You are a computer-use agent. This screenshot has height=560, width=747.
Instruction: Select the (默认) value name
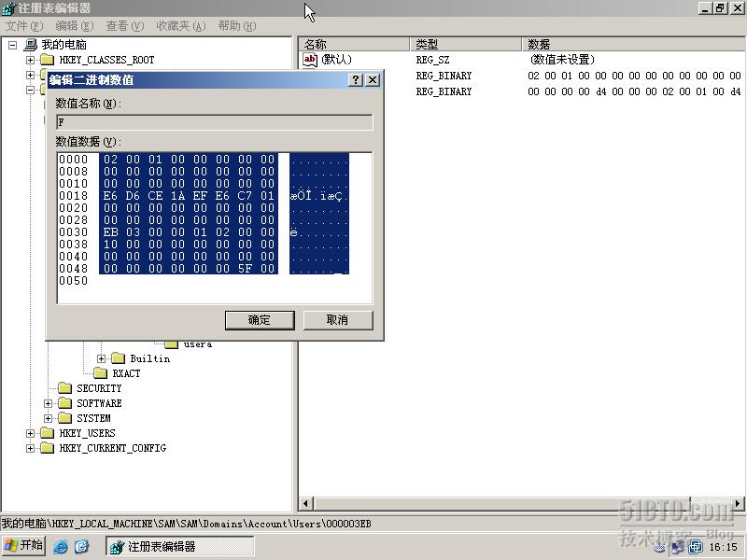(x=337, y=60)
